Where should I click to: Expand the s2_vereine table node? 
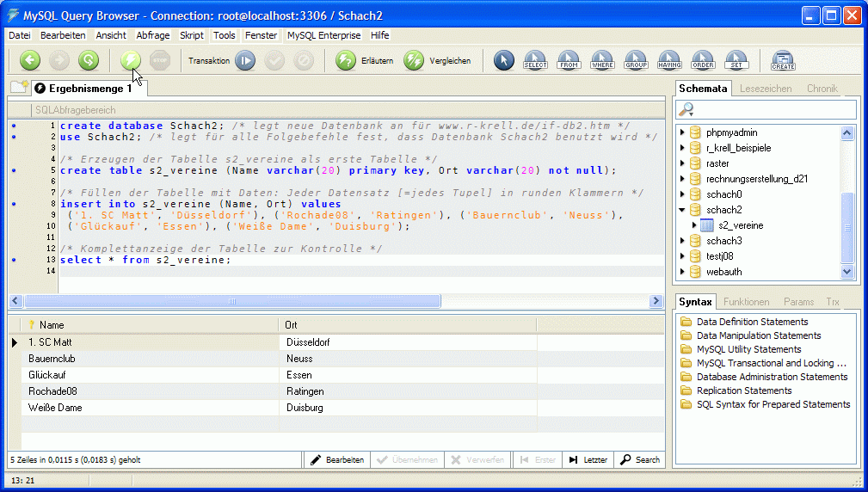click(x=695, y=225)
